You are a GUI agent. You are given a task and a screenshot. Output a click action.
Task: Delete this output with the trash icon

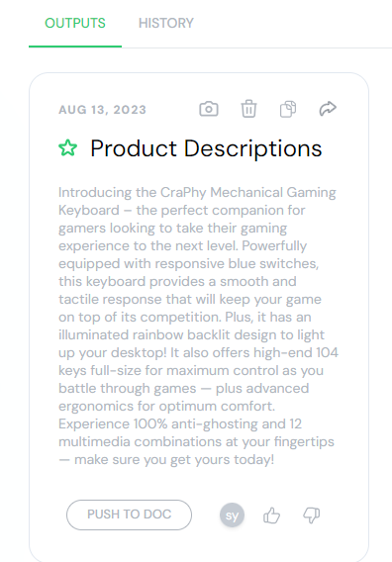248,109
